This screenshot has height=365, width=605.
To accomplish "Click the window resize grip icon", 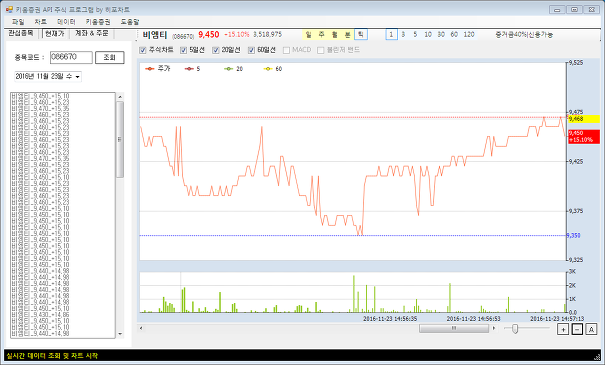I will pos(597,357).
